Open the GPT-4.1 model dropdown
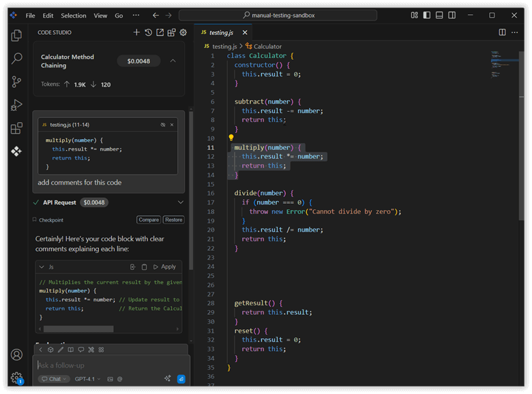The width and height of the screenshot is (532, 394). tap(87, 379)
